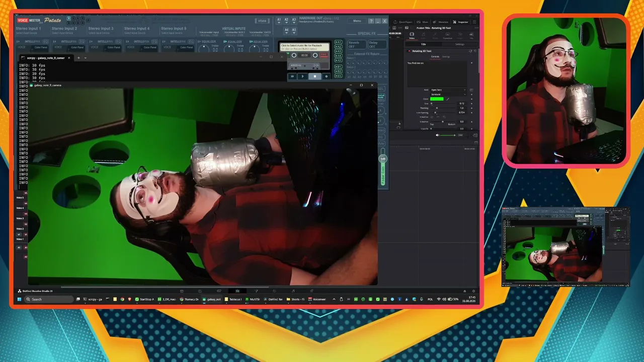Click the green text Color swatch
Screen dimensions: 644x362
[437, 99]
